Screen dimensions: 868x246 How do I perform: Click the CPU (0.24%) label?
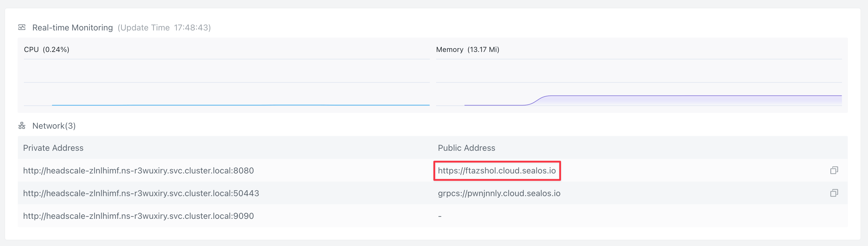click(47, 50)
